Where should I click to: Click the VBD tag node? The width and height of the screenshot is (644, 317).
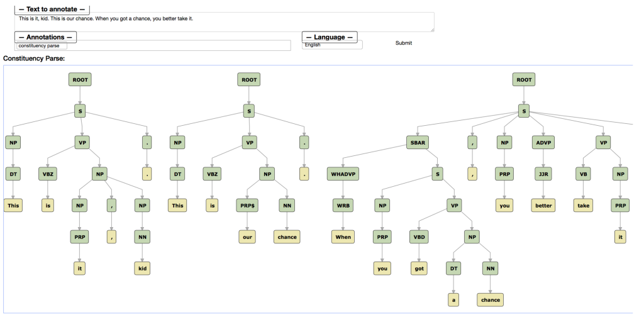click(420, 236)
